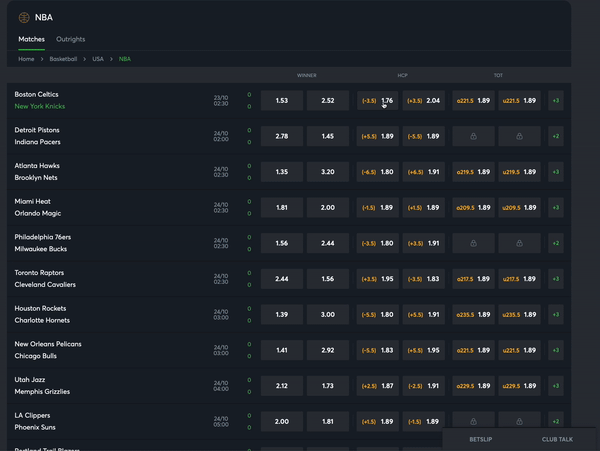Expand +2 more markets for Philadelphia 76ers match
The width and height of the screenshot is (600, 451).
(x=556, y=243)
